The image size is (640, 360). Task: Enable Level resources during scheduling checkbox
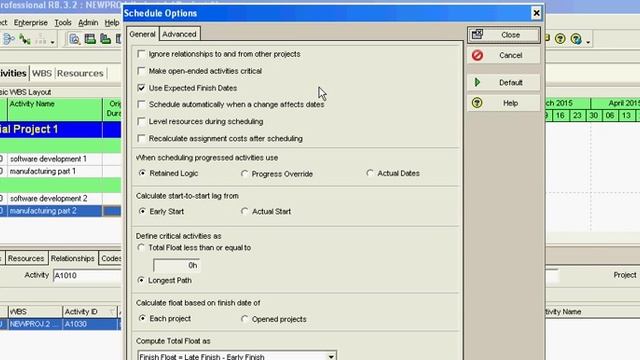coord(141,122)
